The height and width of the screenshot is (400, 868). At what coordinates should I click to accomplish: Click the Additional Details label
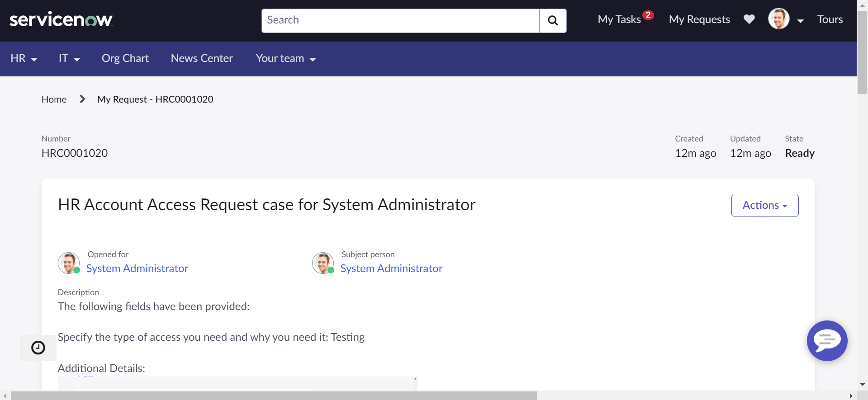101,368
